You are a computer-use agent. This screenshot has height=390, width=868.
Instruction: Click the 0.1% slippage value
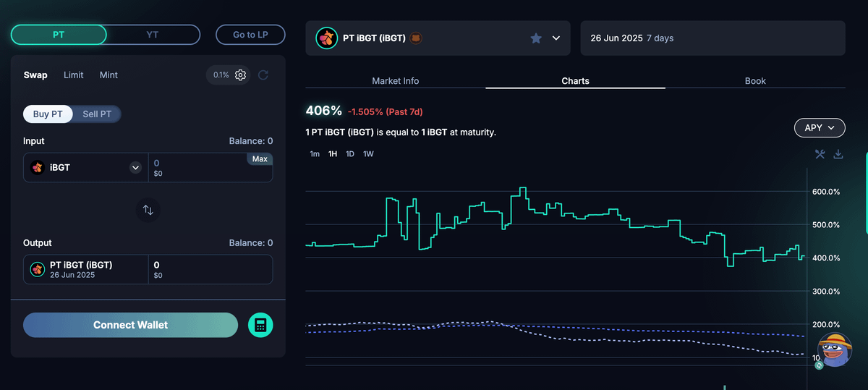click(221, 75)
